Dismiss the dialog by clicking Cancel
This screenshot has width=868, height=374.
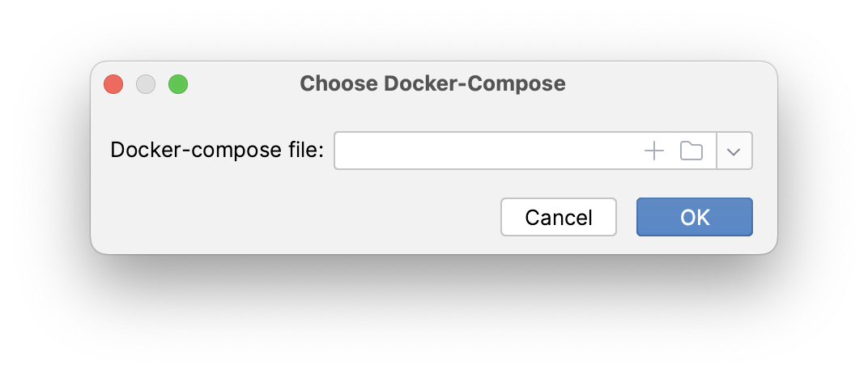click(x=559, y=217)
